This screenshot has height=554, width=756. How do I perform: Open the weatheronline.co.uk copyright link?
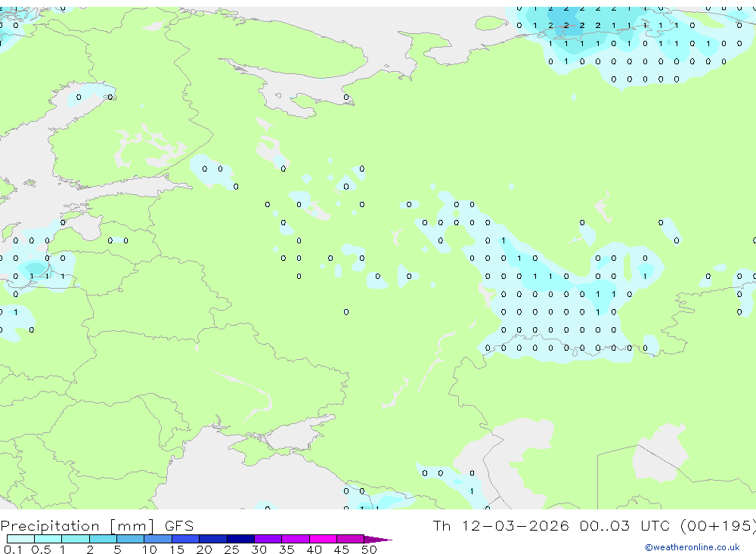[x=692, y=547]
